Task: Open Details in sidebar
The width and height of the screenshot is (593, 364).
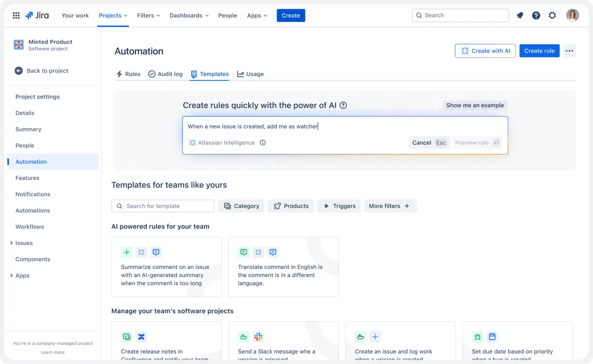Action: [25, 113]
